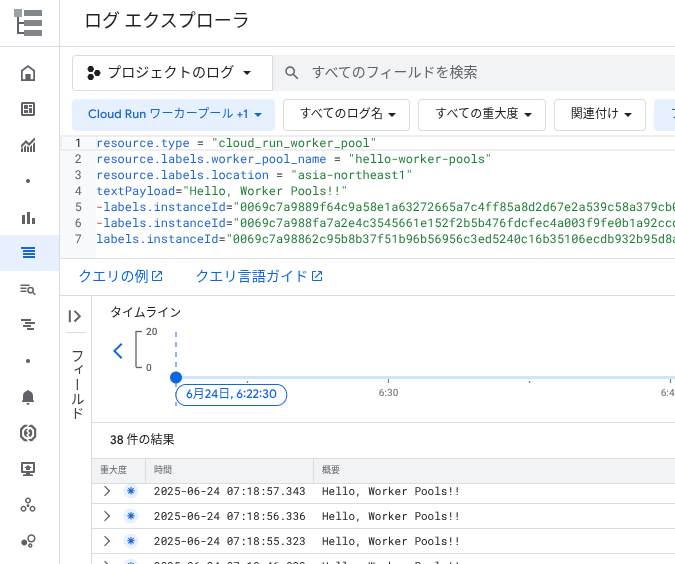This screenshot has height=564, width=675.
Task: Open the Alerting bell icon
Action: [28, 397]
